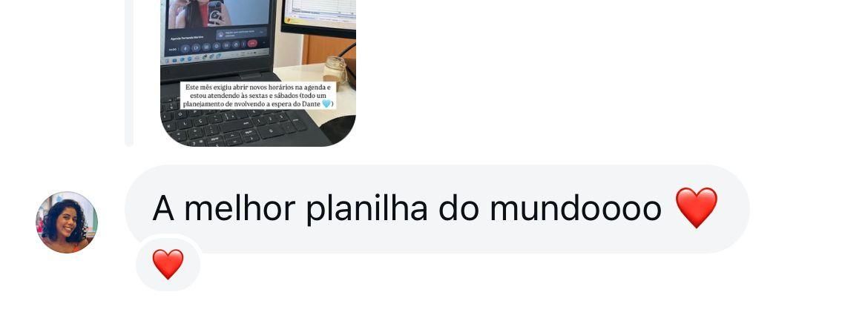Screen dimensions: 868x318
Task: Click the selfie video feed on laptop screen
Action: pyautogui.click(x=219, y=13)
